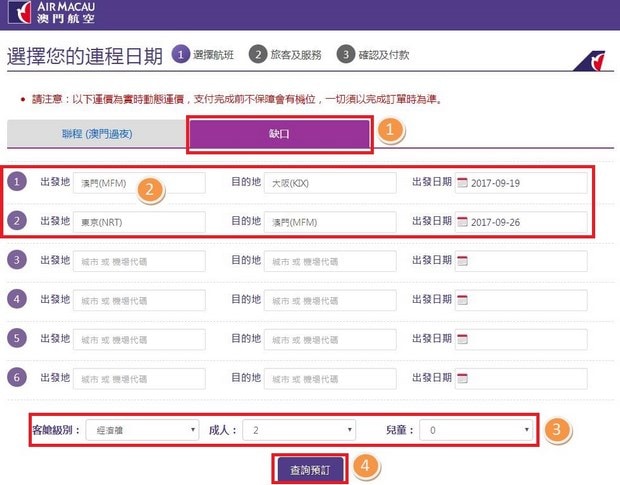Open calendar icon for row 6 departure date
The height and width of the screenshot is (485, 620).
tap(462, 378)
